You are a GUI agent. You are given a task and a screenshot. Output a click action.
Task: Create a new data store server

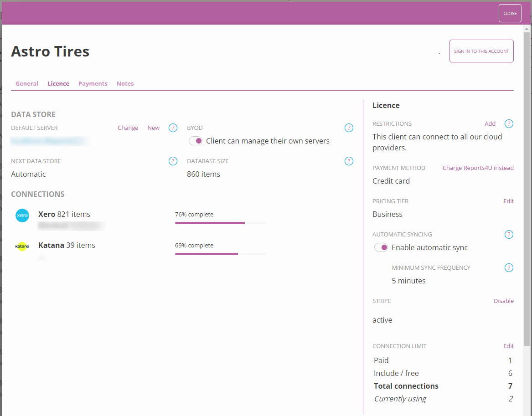(x=153, y=128)
